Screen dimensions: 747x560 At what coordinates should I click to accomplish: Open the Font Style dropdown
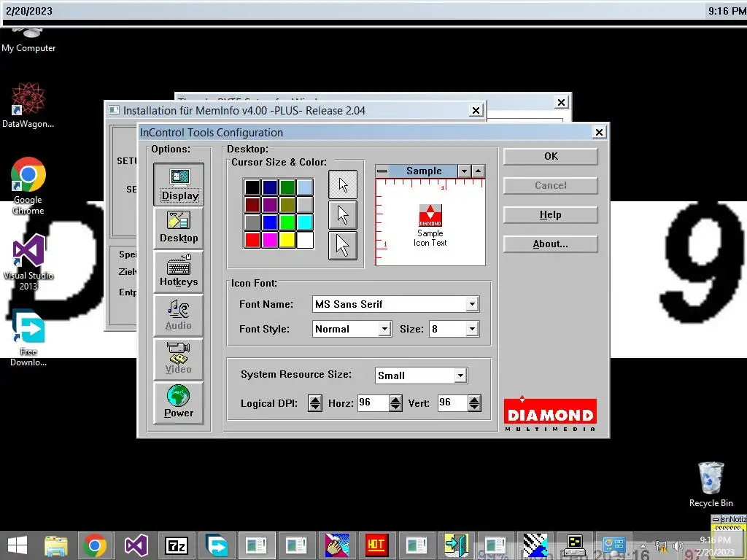384,329
